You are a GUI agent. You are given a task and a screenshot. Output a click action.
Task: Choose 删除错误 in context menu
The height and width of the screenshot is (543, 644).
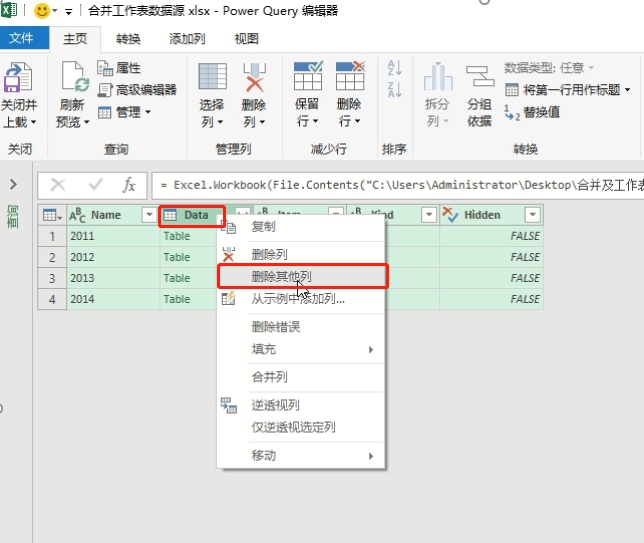point(301,327)
